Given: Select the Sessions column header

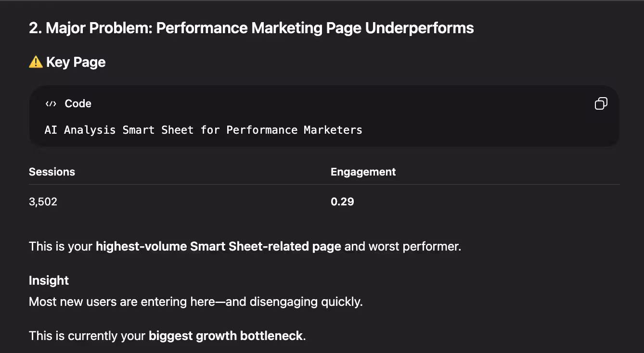Looking at the screenshot, I should coord(52,172).
